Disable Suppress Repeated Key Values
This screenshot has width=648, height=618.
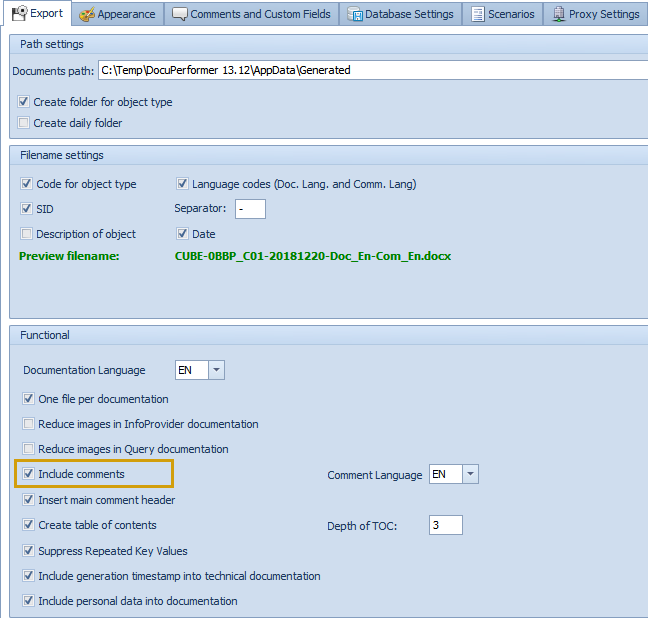(x=29, y=551)
